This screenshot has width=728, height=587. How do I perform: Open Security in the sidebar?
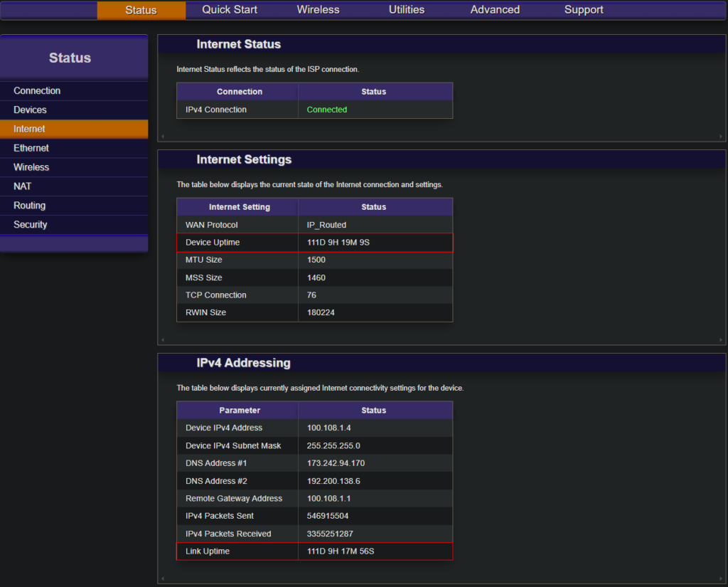point(31,225)
